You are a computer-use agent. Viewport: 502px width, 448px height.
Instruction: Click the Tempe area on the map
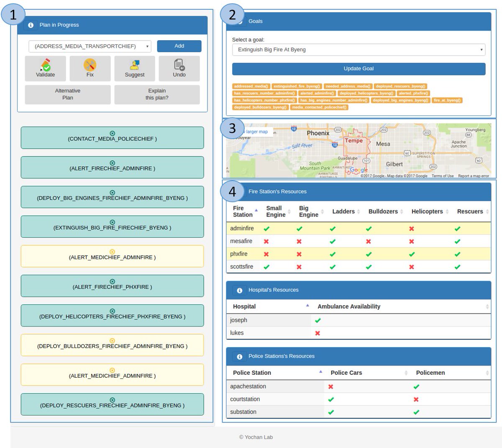[354, 141]
